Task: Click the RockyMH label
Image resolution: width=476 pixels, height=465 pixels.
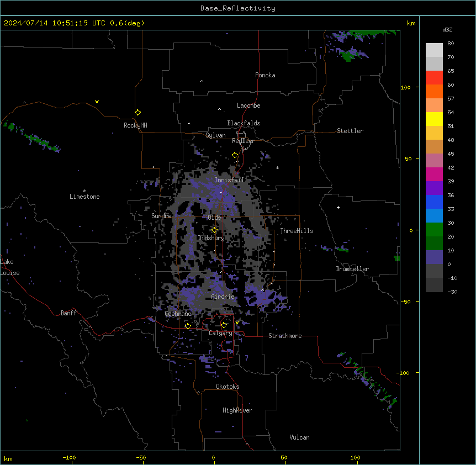Action: 135,125
